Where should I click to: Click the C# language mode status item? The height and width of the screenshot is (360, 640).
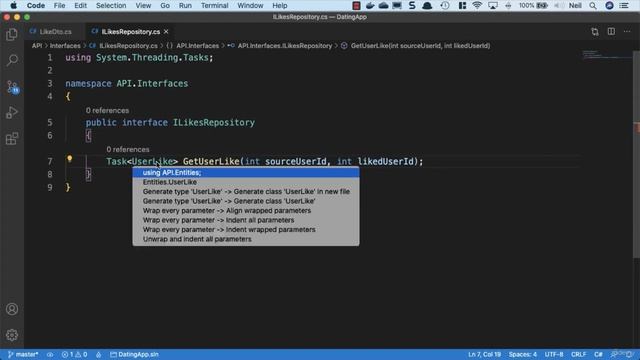598,354
